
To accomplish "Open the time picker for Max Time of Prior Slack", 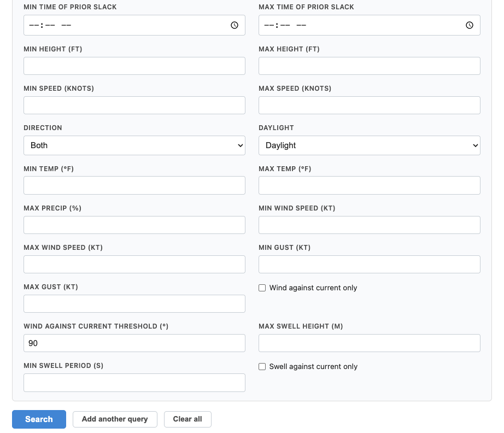I will point(470,25).
